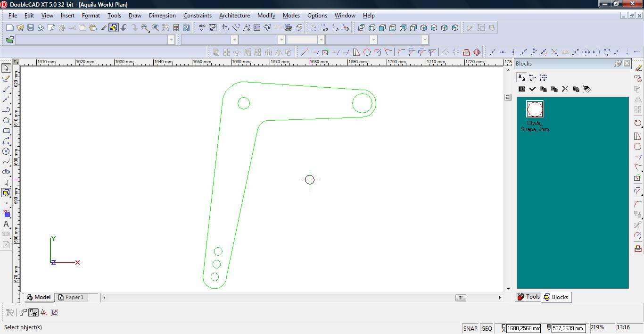Screen dimensions: 644x334
Task: Switch to the Paper 1 tab
Action: click(74, 297)
